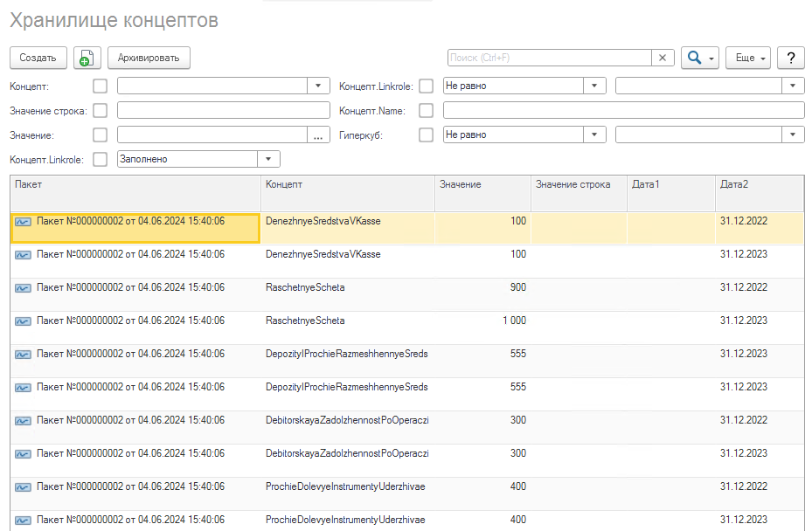The height and width of the screenshot is (531, 812).
Task: Open the Еще menu
Action: pyautogui.click(x=748, y=58)
